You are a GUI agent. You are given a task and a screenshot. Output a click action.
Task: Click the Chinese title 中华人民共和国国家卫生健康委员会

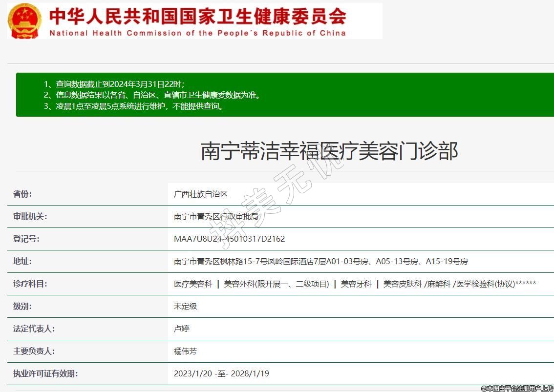coord(197,16)
